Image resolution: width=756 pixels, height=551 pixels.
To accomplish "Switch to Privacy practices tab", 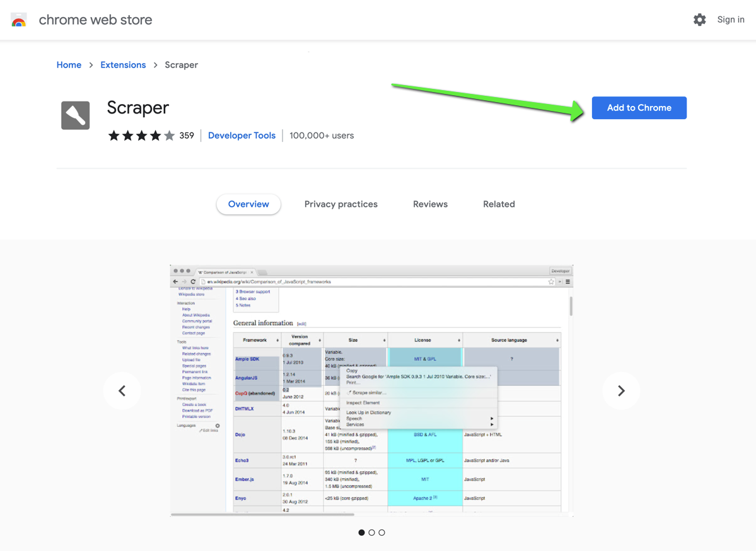I will 341,204.
